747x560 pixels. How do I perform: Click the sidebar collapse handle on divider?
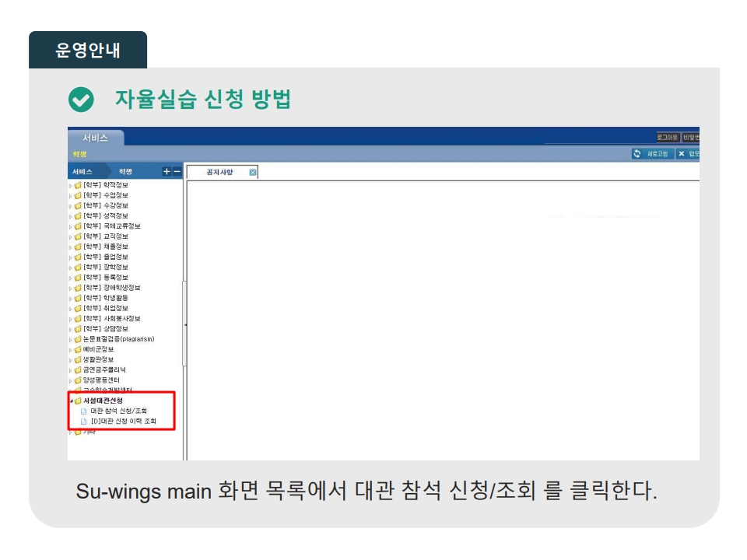point(184,324)
